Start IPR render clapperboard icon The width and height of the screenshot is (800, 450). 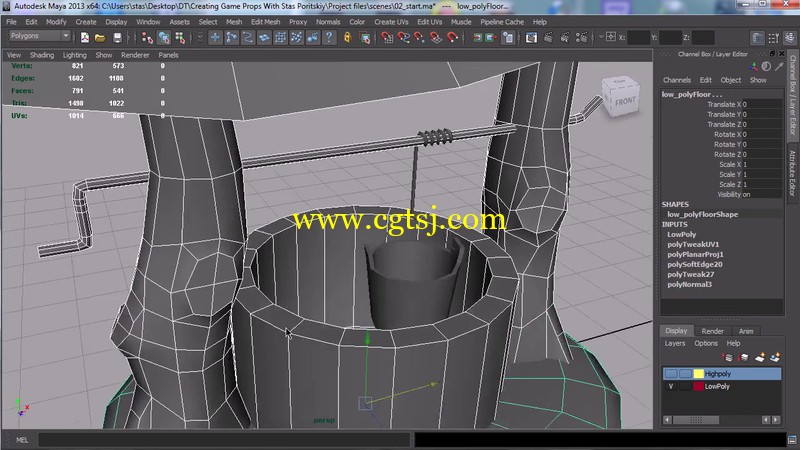(x=565, y=38)
